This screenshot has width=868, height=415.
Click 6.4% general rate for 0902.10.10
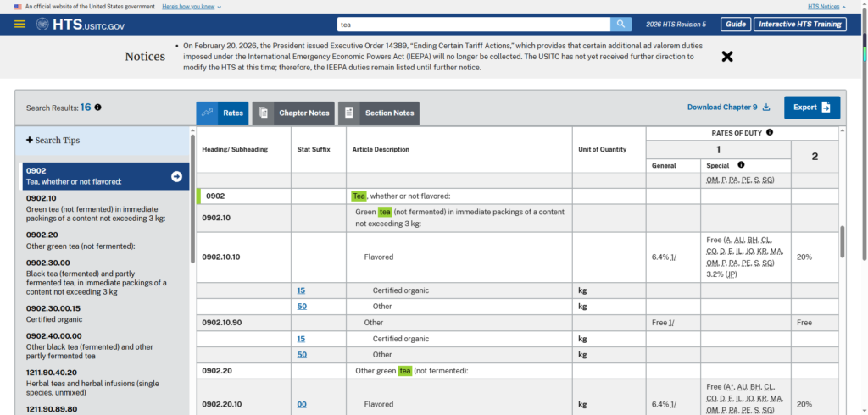(x=665, y=257)
